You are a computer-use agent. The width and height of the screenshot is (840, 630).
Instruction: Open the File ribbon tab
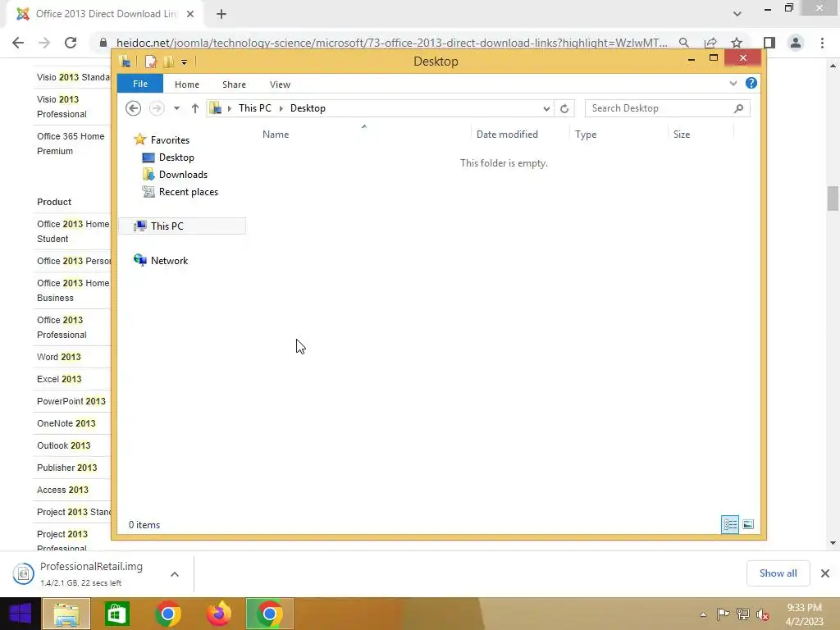(139, 84)
